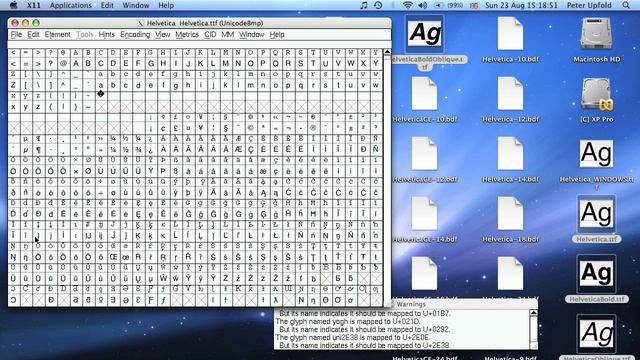Open the Metrics menu

click(x=187, y=35)
